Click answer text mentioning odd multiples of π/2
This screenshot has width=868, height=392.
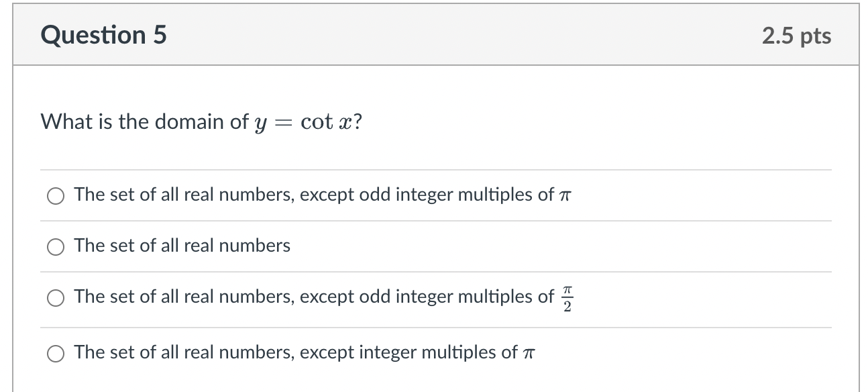point(314,297)
